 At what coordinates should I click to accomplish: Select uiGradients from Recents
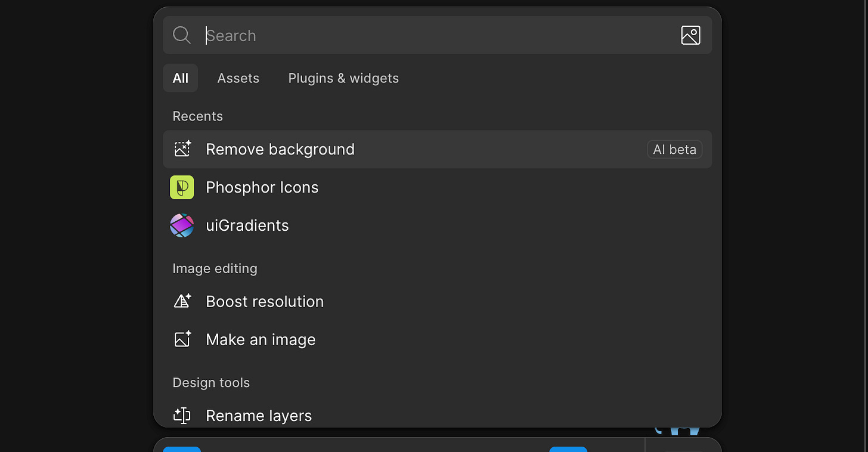247,225
